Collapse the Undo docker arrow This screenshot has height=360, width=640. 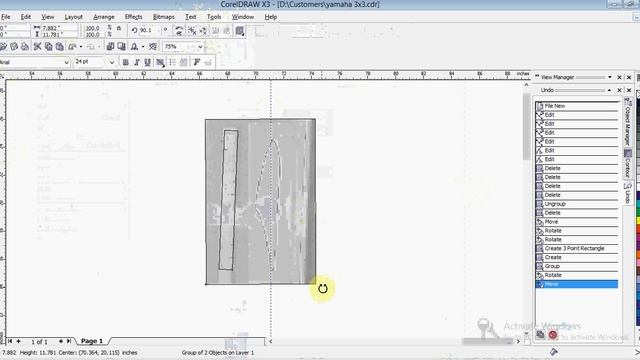(610, 90)
